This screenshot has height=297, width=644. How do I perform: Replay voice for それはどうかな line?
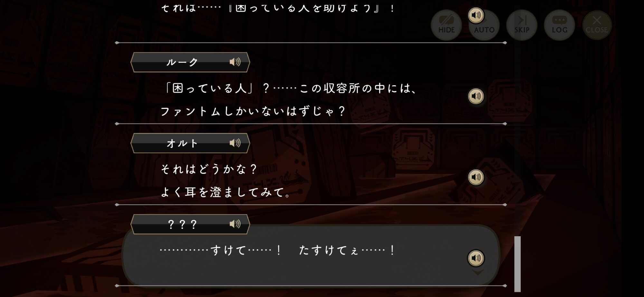476,177
